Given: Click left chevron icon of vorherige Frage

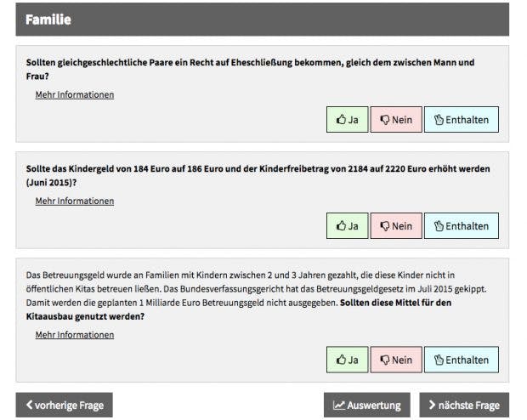Looking at the screenshot, I should coord(29,405).
